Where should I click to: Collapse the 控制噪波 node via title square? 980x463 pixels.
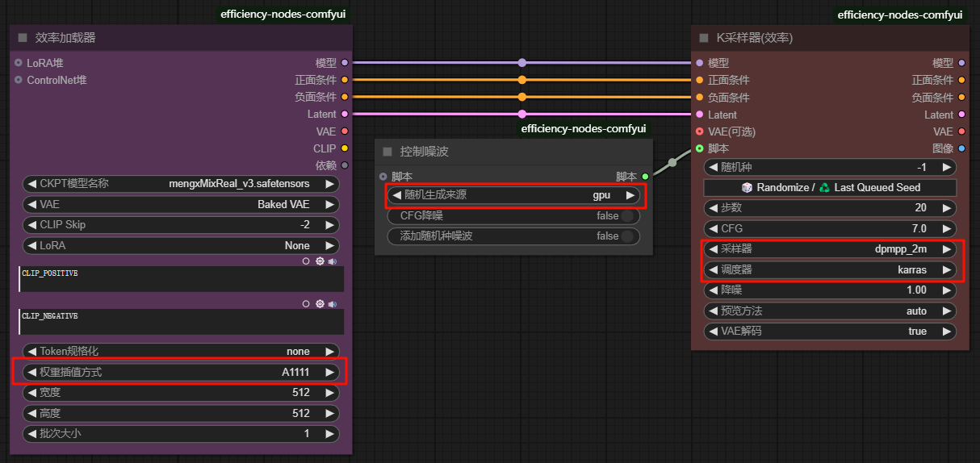[x=387, y=152]
